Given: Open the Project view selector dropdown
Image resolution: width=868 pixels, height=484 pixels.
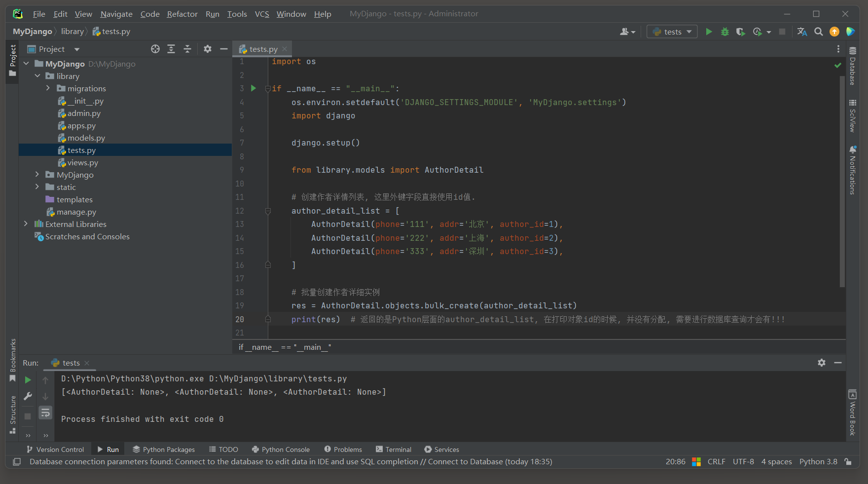Looking at the screenshot, I should [x=54, y=49].
